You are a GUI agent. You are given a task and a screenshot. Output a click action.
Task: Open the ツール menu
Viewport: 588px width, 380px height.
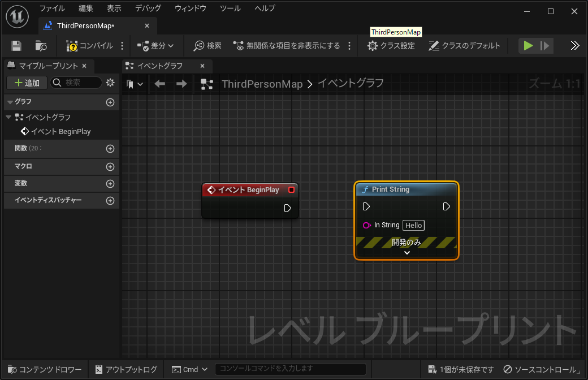[230, 8]
